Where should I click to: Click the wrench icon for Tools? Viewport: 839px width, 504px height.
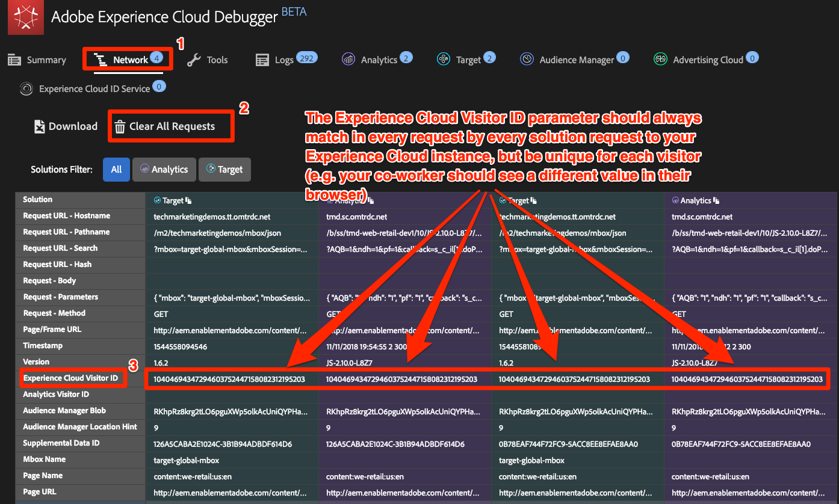coord(193,60)
